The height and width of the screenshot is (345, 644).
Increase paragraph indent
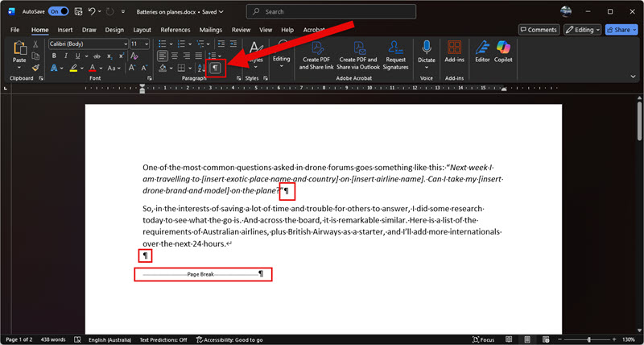[x=233, y=44]
